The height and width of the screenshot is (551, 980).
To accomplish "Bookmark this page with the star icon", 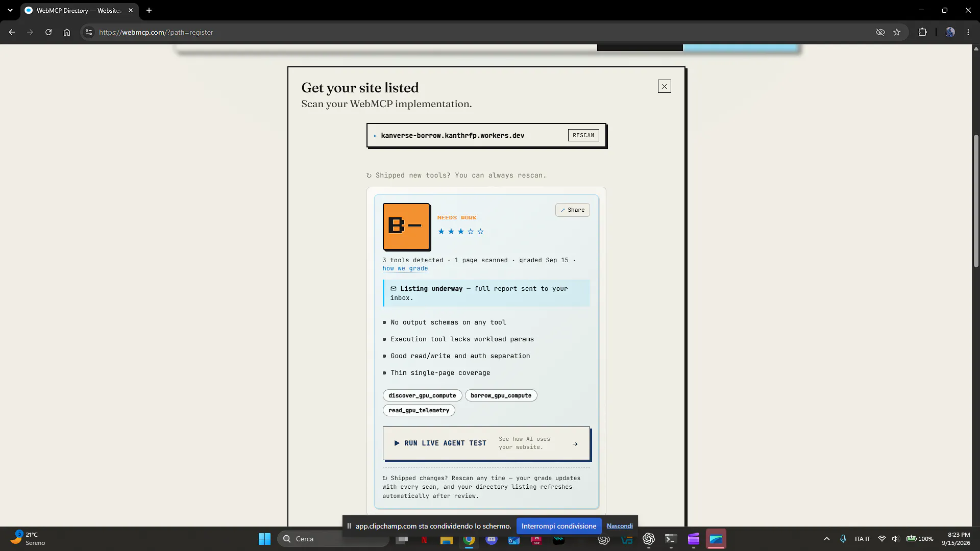I will tap(897, 32).
